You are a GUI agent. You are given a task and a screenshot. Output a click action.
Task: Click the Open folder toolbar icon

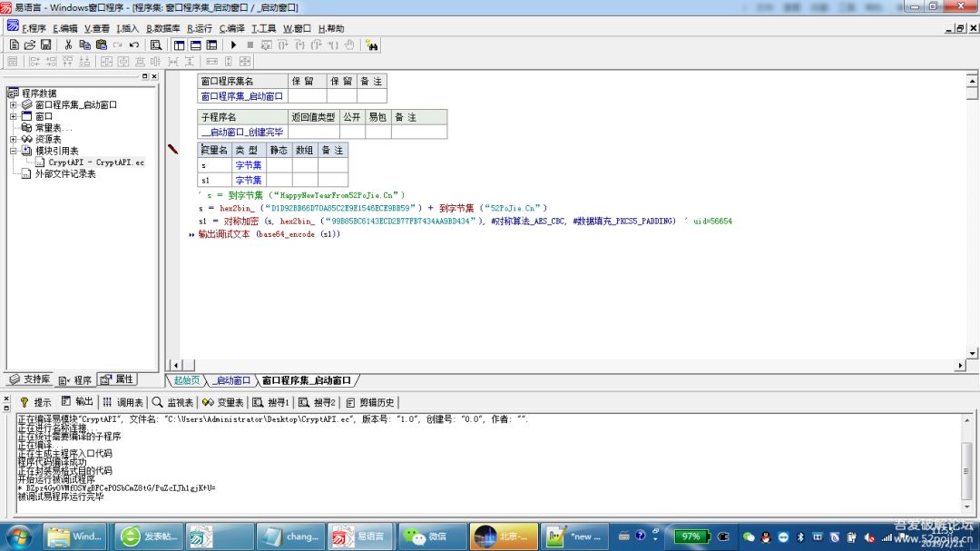pyautogui.click(x=29, y=44)
